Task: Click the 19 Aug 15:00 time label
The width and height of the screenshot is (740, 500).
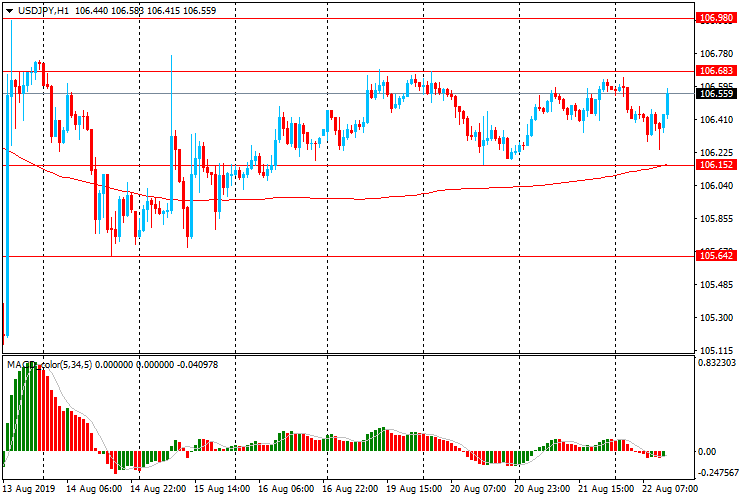Action: coord(414,488)
